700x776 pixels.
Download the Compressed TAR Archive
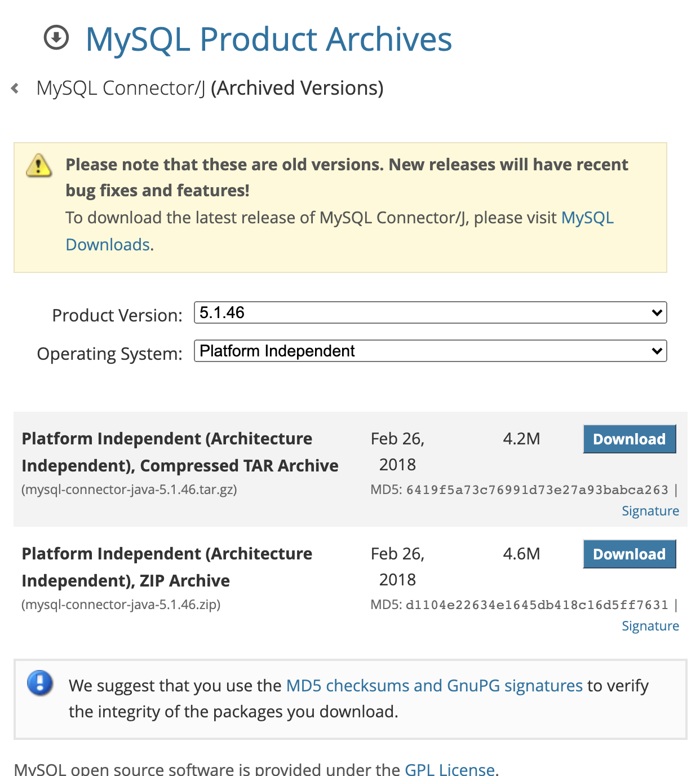tap(629, 439)
